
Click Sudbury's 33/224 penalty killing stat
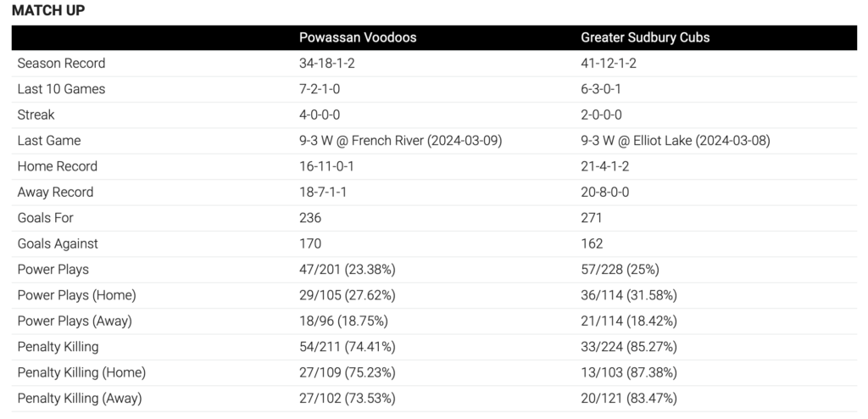coord(629,347)
